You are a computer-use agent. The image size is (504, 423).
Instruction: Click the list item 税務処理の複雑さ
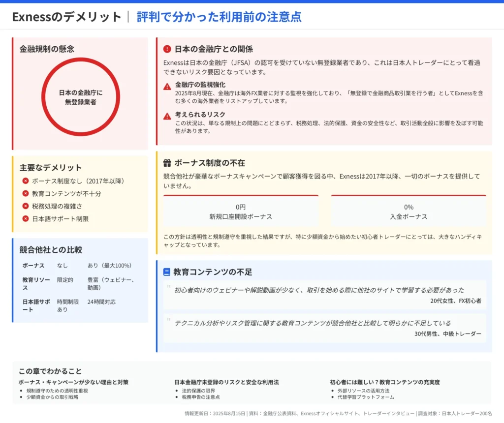pyautogui.click(x=57, y=206)
